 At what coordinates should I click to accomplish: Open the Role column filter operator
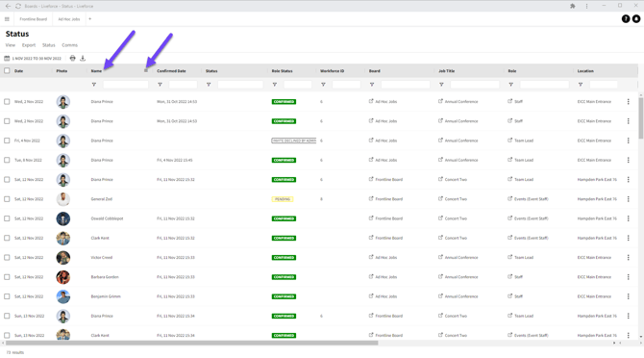pos(511,85)
